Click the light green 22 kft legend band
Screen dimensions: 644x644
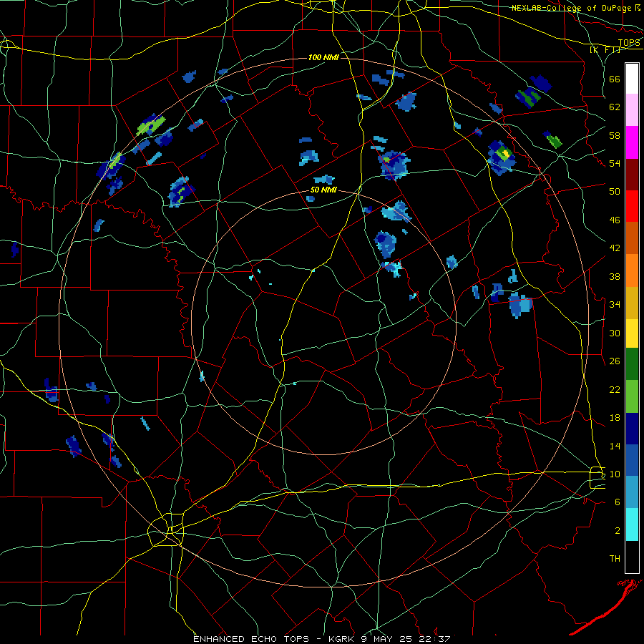632,396
